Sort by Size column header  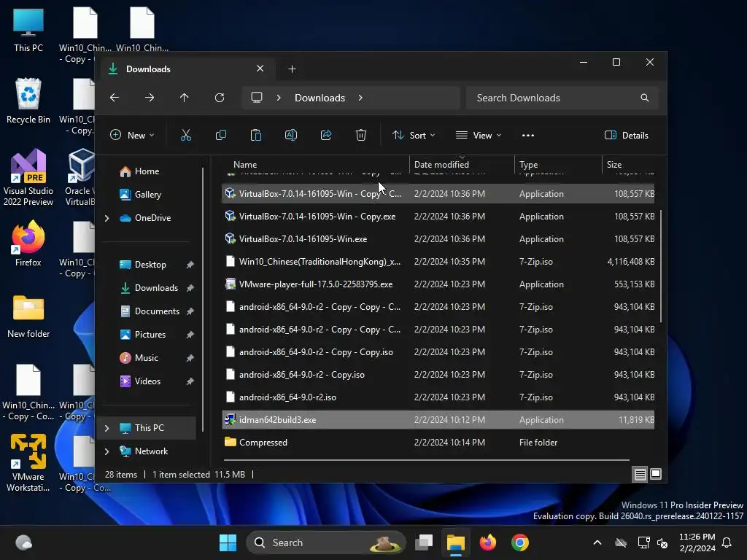click(629, 165)
